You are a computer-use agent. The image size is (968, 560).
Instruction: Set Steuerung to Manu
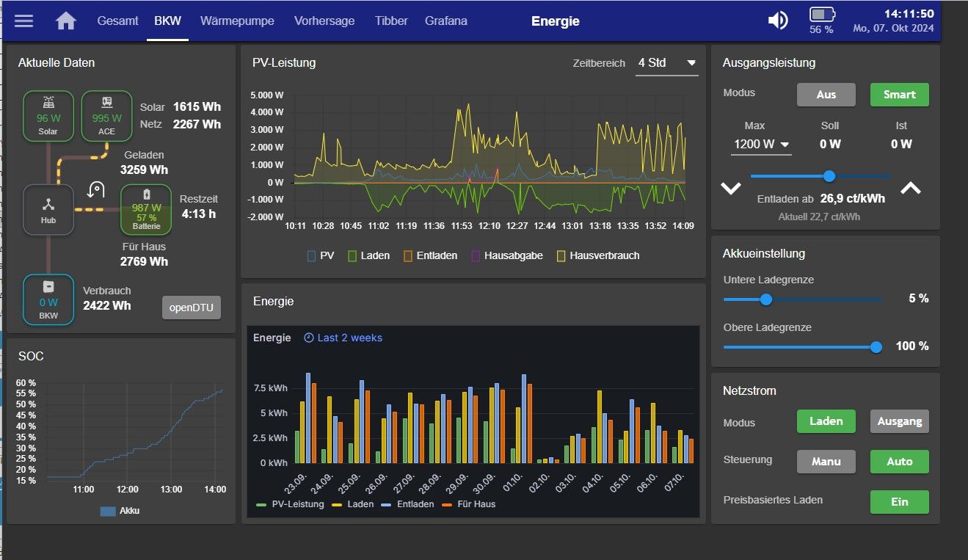pos(826,462)
